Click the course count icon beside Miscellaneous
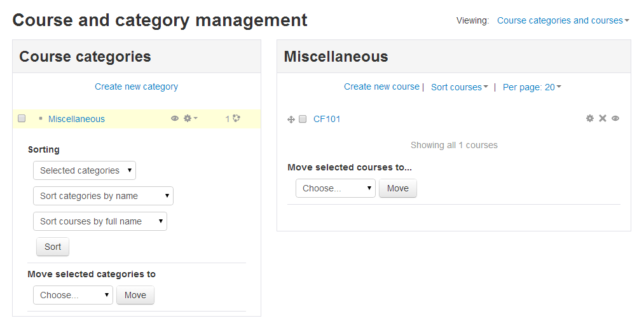 (x=236, y=118)
